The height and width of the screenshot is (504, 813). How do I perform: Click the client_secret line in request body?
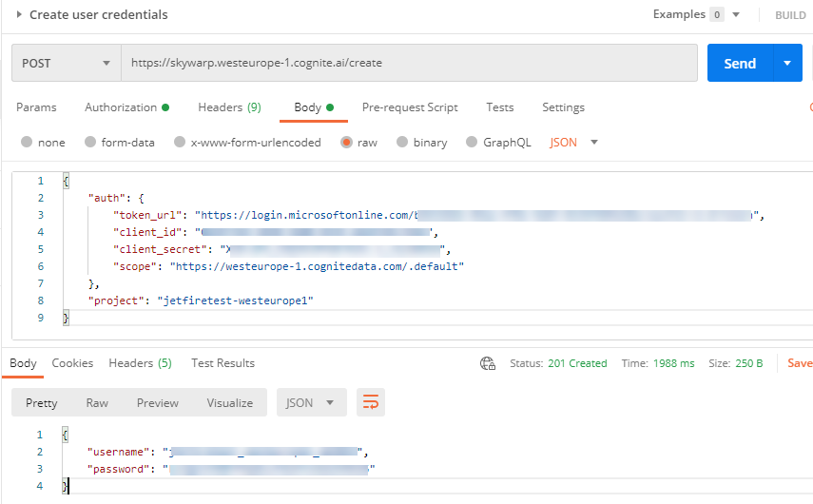point(282,249)
